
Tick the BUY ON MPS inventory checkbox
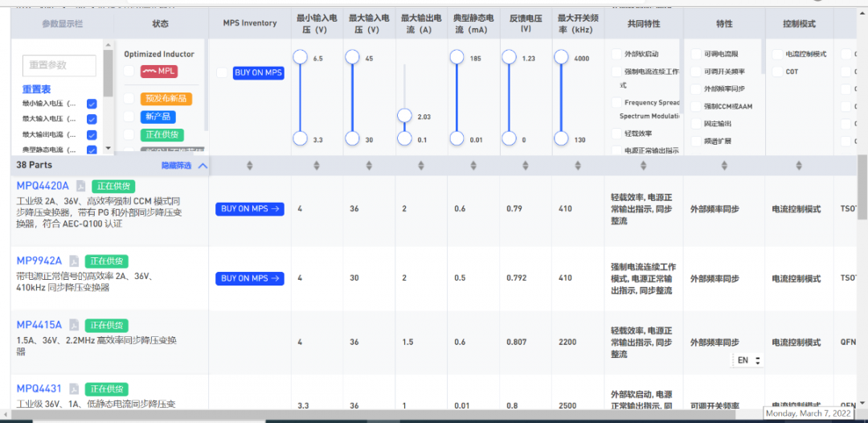pos(222,73)
